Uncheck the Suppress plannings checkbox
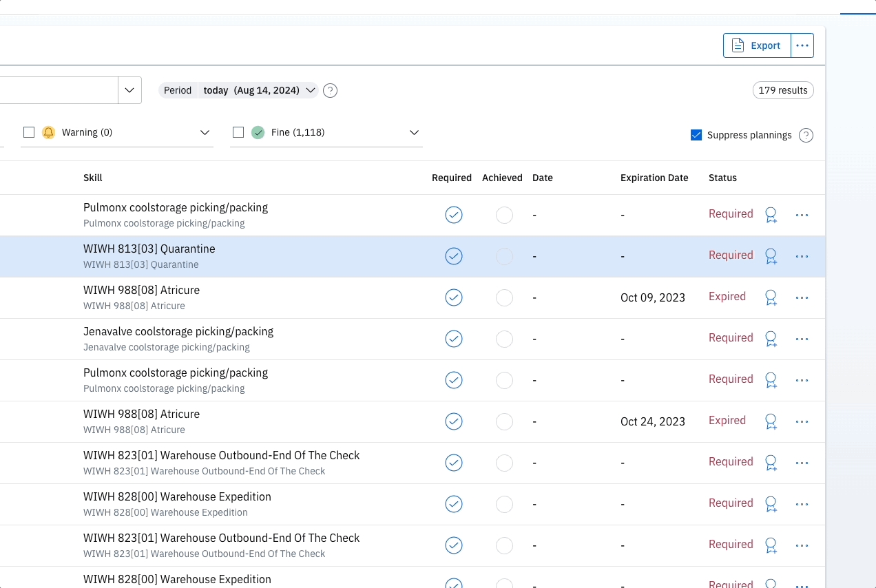The height and width of the screenshot is (588, 876). tap(696, 135)
